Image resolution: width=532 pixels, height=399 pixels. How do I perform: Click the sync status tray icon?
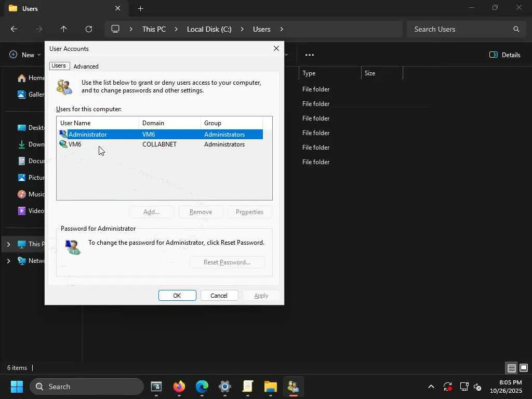click(448, 387)
